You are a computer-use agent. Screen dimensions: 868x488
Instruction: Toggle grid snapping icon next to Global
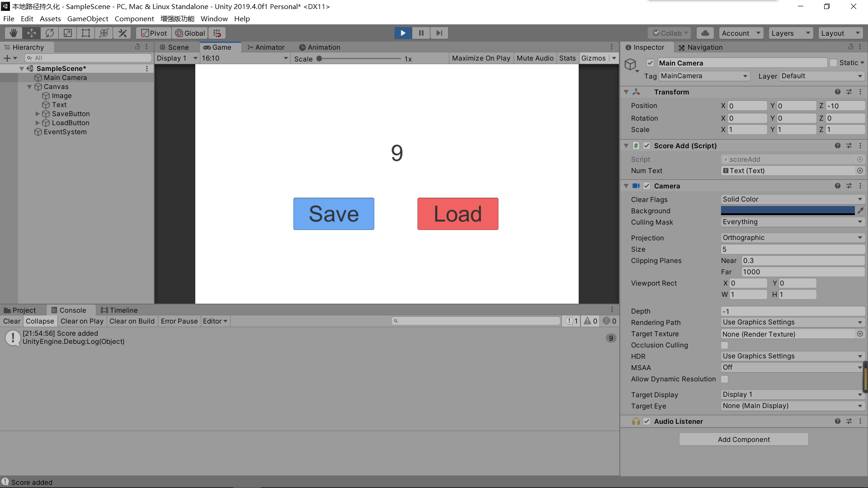pos(216,33)
